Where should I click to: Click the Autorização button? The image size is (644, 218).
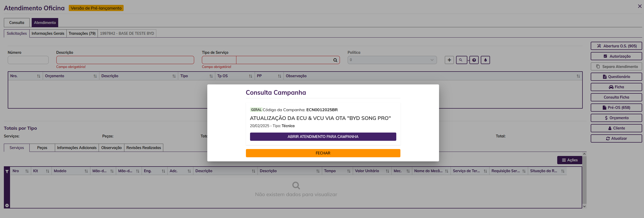616,56
